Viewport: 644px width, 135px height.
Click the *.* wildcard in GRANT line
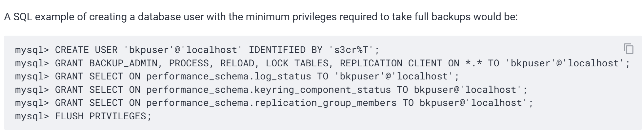tap(473, 63)
